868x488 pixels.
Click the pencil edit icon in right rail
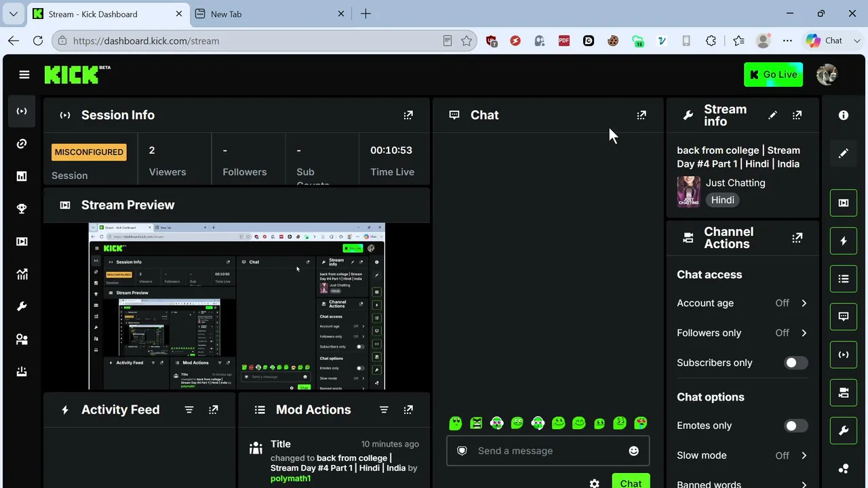pyautogui.click(x=844, y=154)
